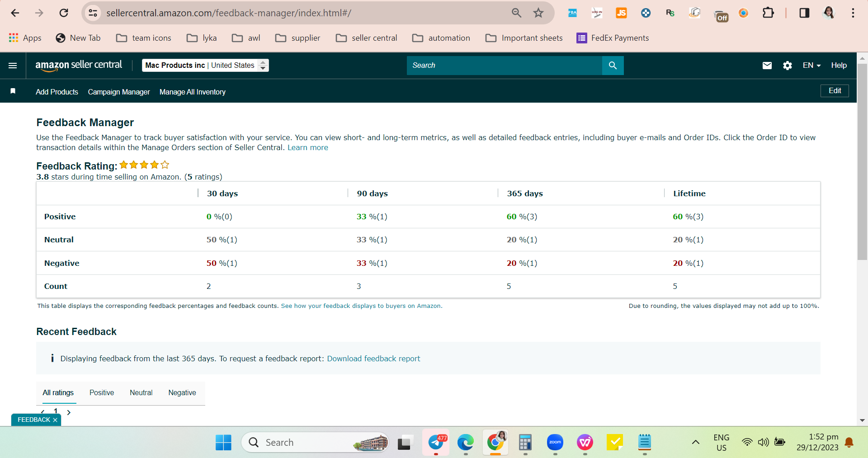The image size is (868, 458).
Task: Open Seller Central settings gear
Action: pyautogui.click(x=788, y=66)
